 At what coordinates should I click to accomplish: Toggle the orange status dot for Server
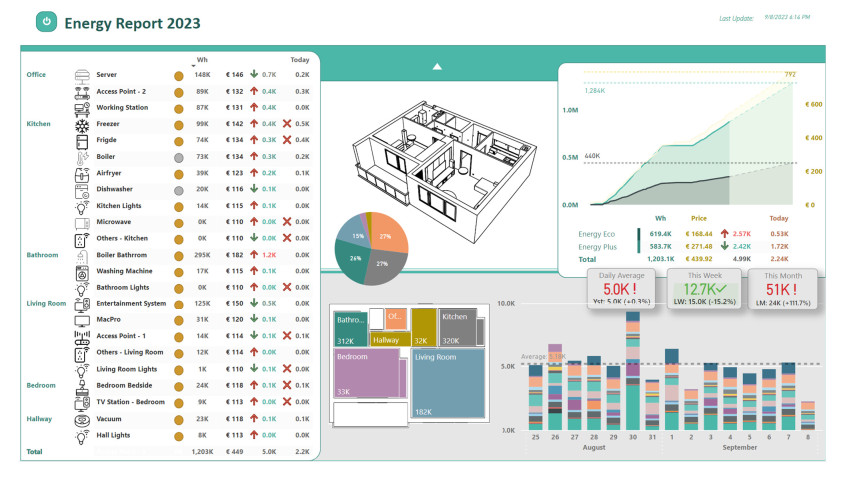(179, 75)
